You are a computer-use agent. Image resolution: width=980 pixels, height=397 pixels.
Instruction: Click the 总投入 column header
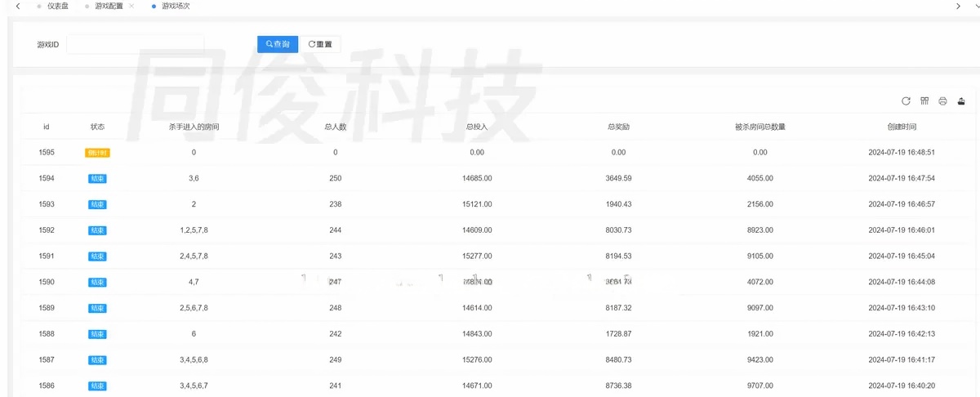point(477,127)
